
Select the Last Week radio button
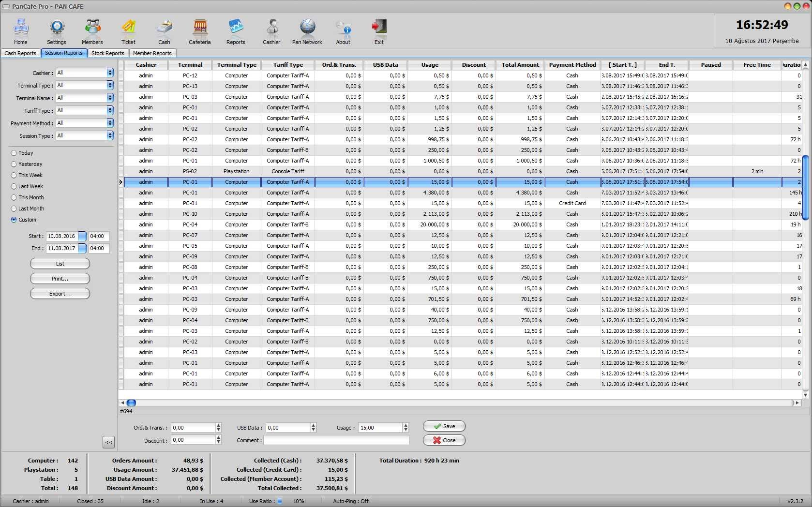click(14, 186)
